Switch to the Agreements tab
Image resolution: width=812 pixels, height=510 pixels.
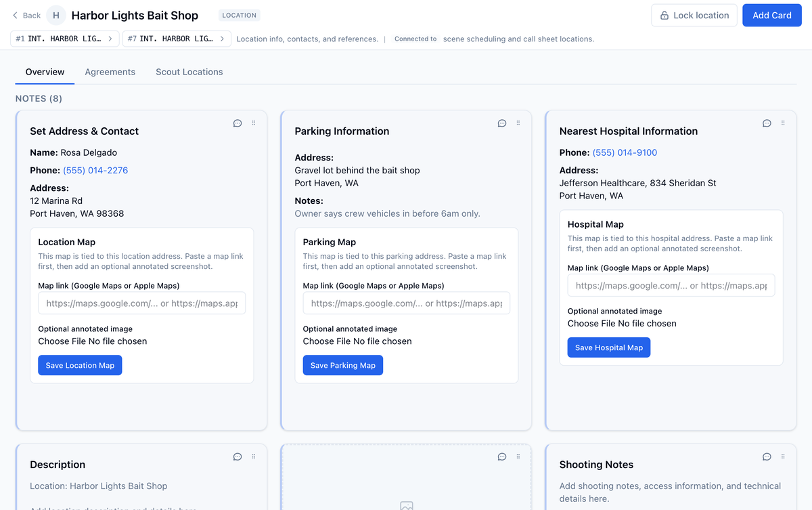point(110,72)
